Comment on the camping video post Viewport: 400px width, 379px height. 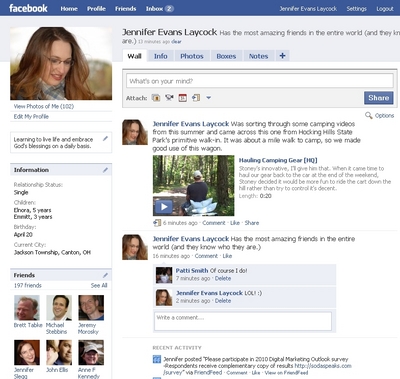[214, 223]
